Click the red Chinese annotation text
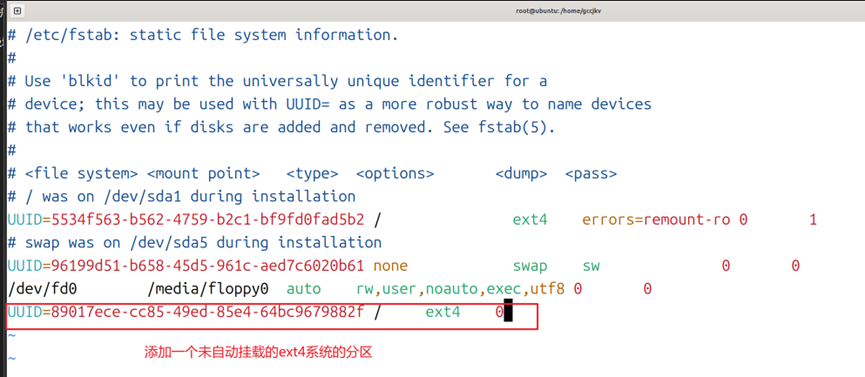865x377 pixels. coord(258,353)
